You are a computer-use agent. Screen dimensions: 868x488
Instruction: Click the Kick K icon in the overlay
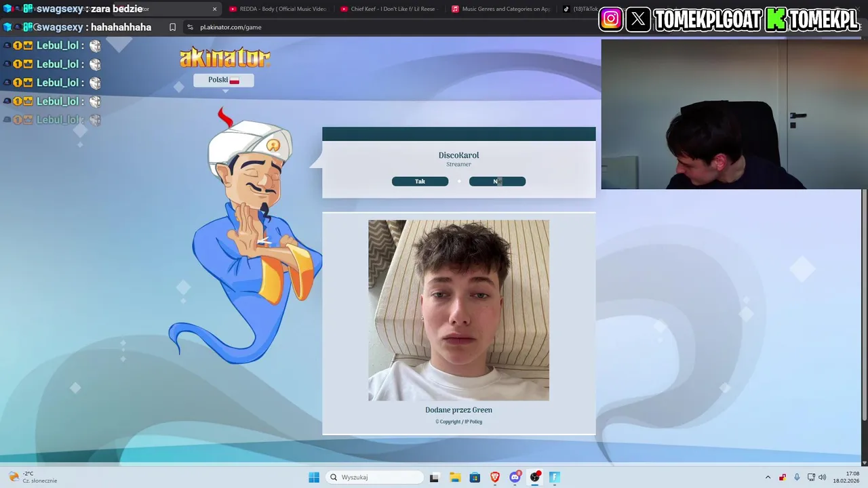(776, 19)
